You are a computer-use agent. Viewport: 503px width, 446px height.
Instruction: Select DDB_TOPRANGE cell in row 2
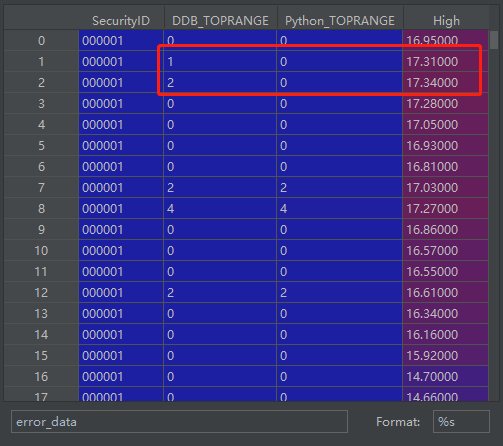click(x=220, y=83)
